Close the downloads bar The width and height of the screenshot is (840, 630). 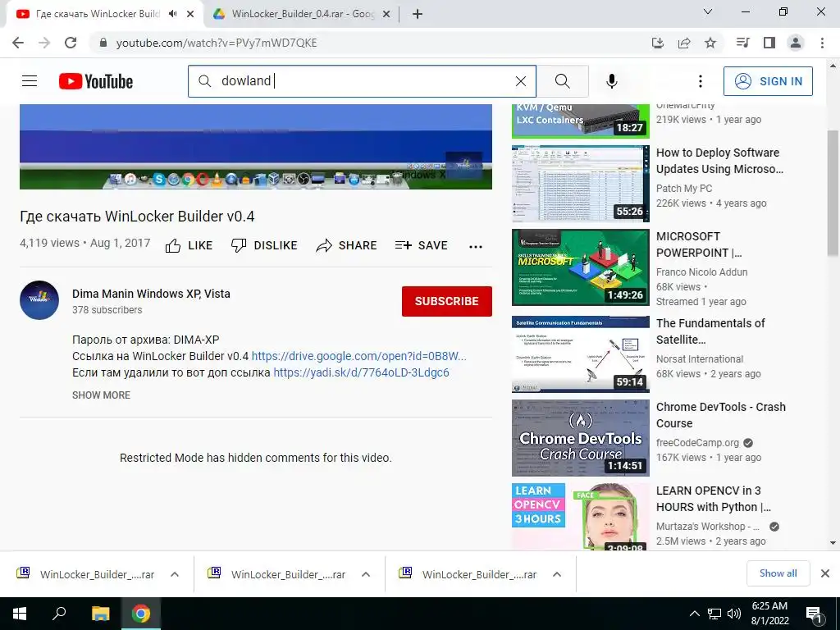coord(825,573)
